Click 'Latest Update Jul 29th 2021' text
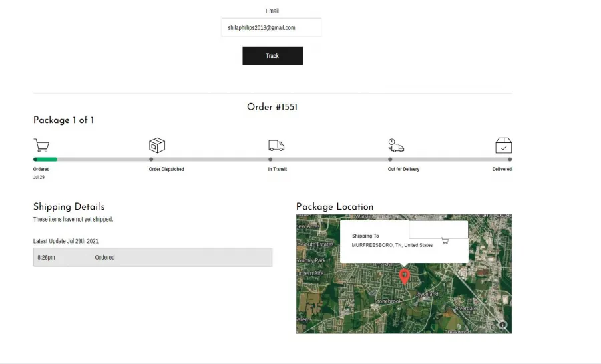The height and width of the screenshot is (364, 601). point(66,241)
